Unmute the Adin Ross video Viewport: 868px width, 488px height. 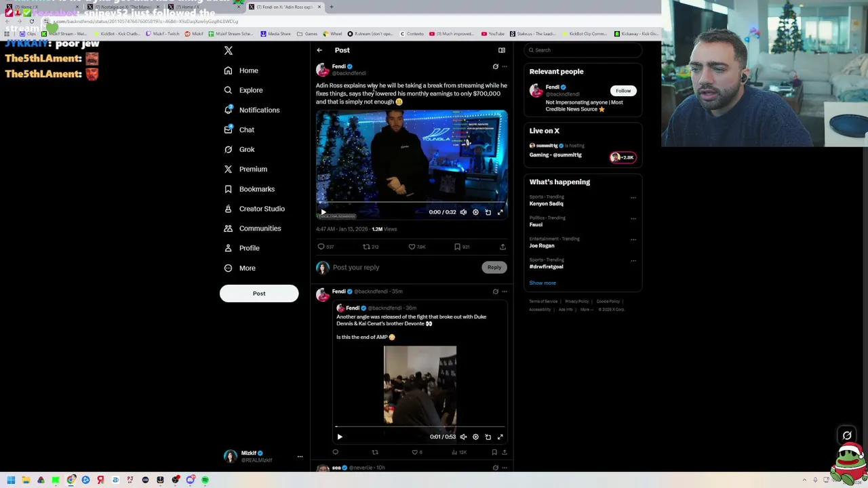click(x=463, y=212)
